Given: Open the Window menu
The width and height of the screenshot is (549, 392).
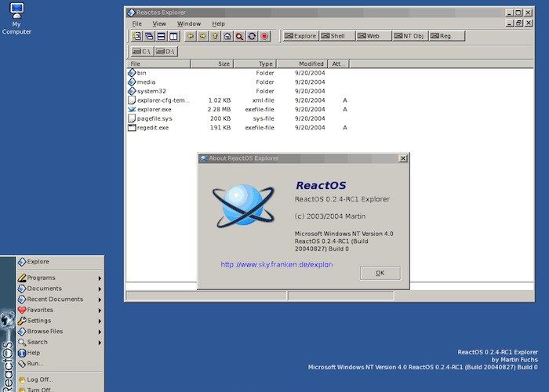Looking at the screenshot, I should [188, 24].
